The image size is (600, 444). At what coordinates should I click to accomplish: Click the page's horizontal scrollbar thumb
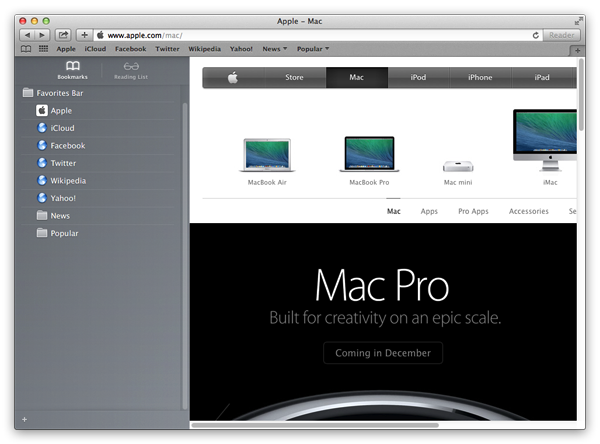click(315, 425)
